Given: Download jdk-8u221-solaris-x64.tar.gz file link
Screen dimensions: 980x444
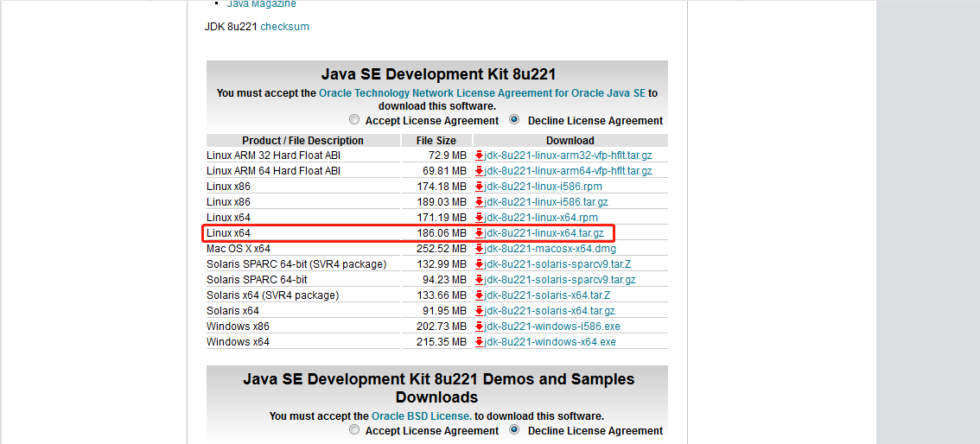Looking at the screenshot, I should 550,311.
